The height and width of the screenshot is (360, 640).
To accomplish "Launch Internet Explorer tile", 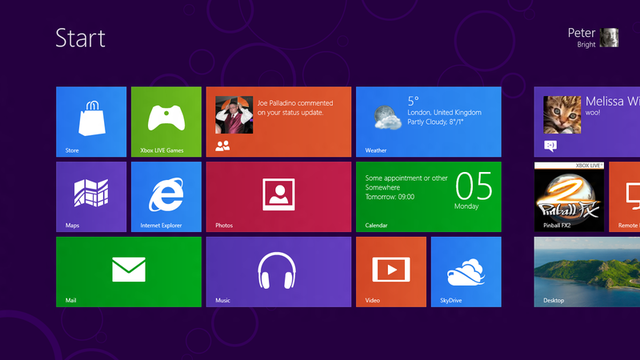I will click(166, 197).
